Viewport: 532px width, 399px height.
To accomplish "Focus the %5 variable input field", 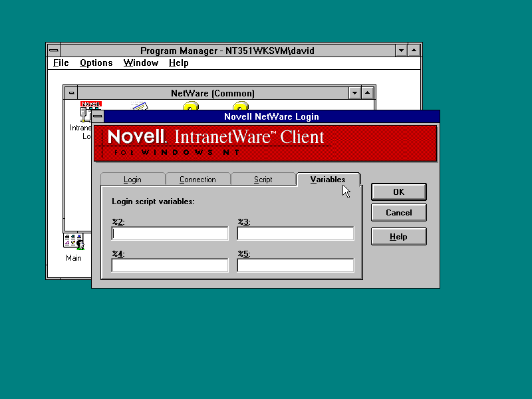I will (x=295, y=265).
